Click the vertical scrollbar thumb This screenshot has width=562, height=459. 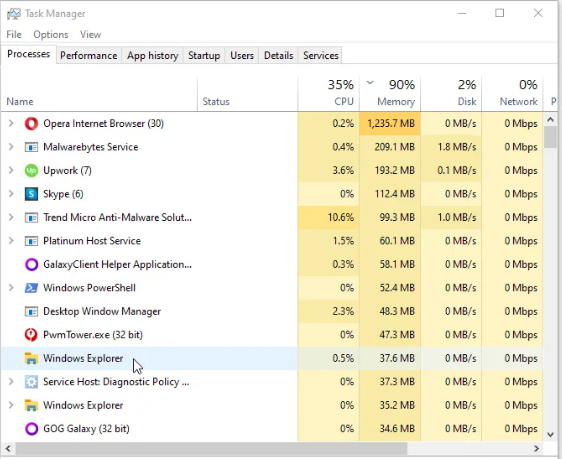551,137
